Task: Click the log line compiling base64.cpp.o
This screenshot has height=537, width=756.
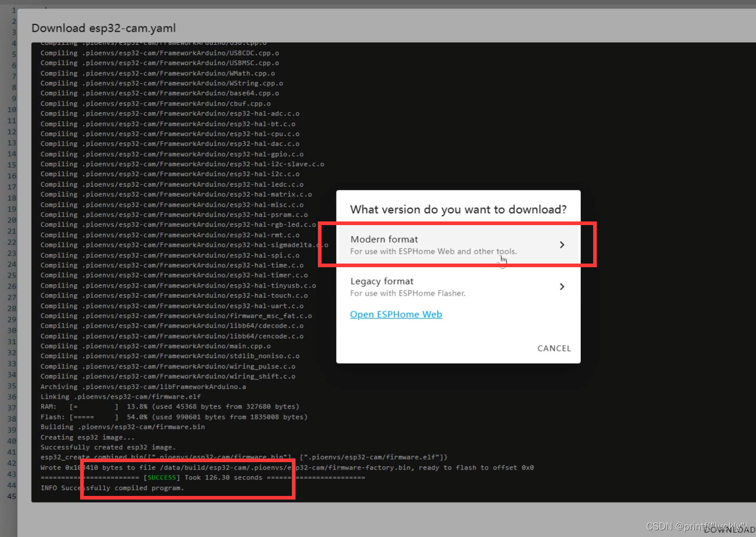Action: [160, 94]
